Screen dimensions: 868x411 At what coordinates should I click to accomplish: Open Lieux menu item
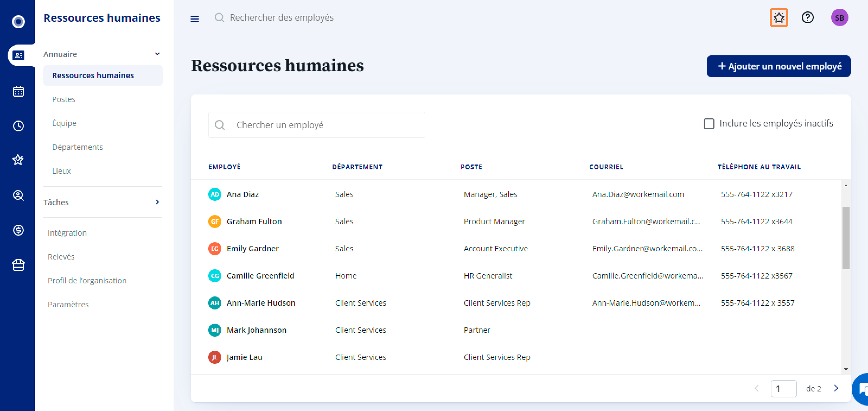pyautogui.click(x=61, y=171)
